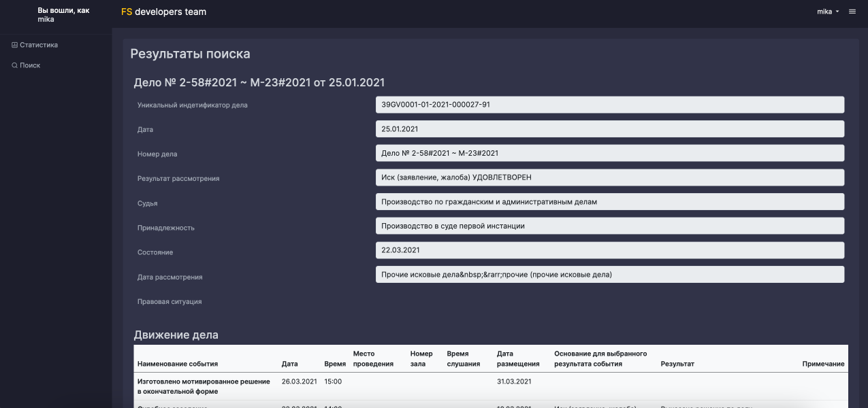Screen dimensions: 868x408
Task: Focus the Судья field value
Action: 609,202
